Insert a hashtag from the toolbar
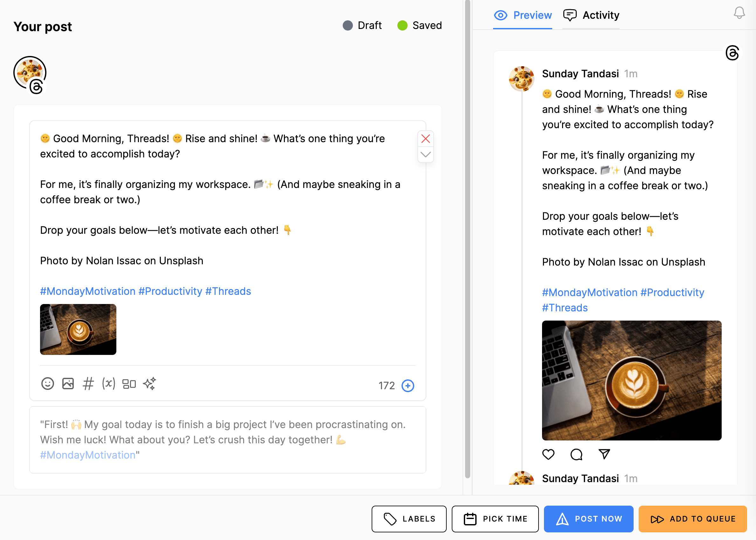This screenshot has height=540, width=756. point(88,384)
